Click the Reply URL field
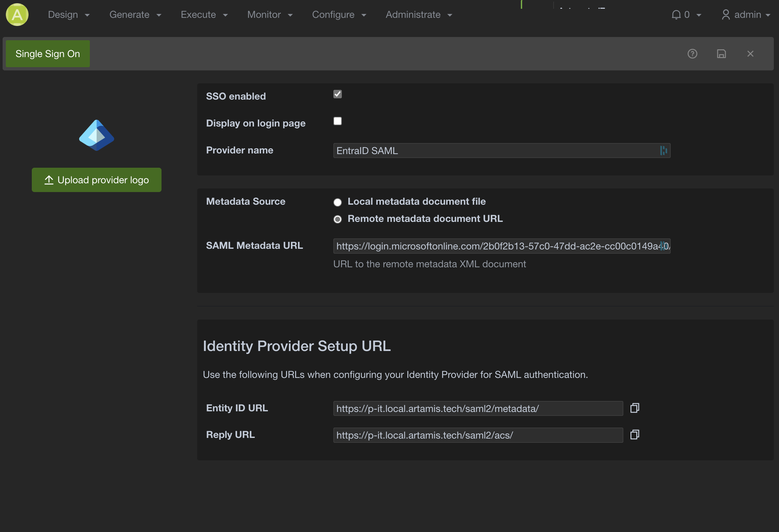The image size is (779, 532). pos(478,435)
